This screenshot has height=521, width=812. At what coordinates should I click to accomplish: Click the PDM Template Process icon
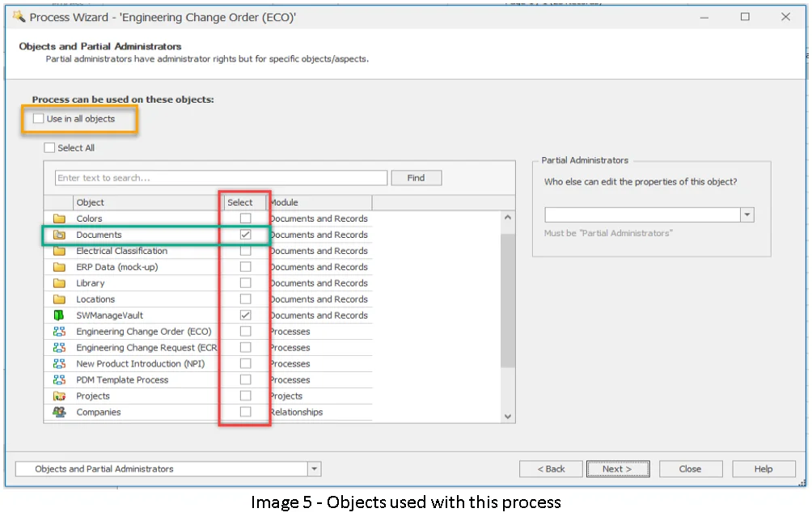pyautogui.click(x=59, y=380)
